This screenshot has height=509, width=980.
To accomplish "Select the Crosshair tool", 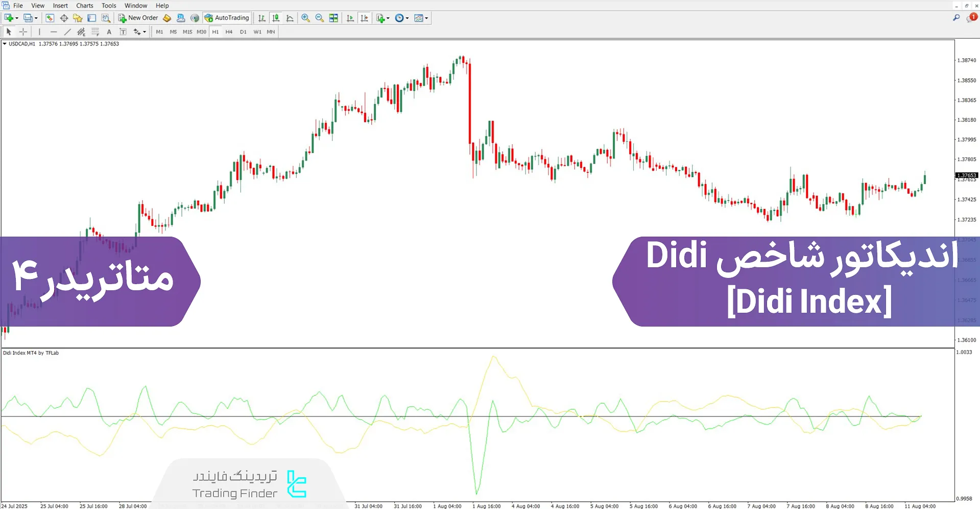I will click(23, 32).
